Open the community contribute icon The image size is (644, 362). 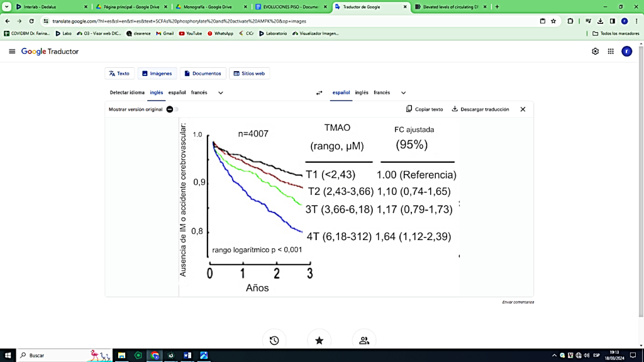coord(364,341)
